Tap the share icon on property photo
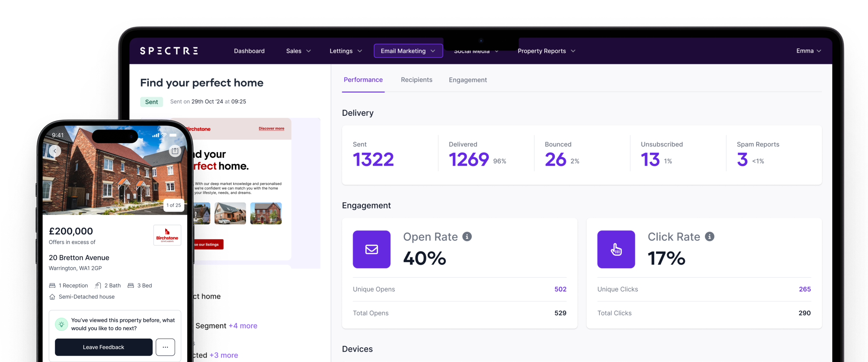 coord(175,151)
